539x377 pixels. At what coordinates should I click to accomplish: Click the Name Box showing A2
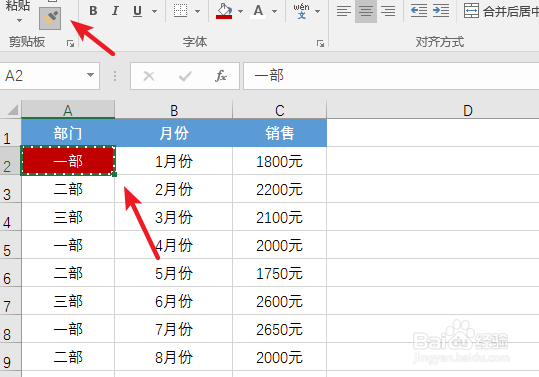coord(43,76)
